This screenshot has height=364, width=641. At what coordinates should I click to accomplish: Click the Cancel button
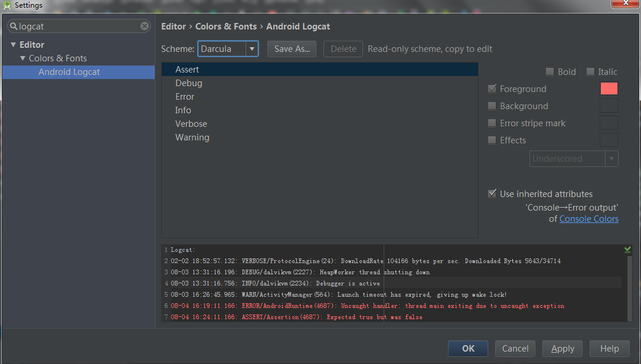[x=515, y=349]
